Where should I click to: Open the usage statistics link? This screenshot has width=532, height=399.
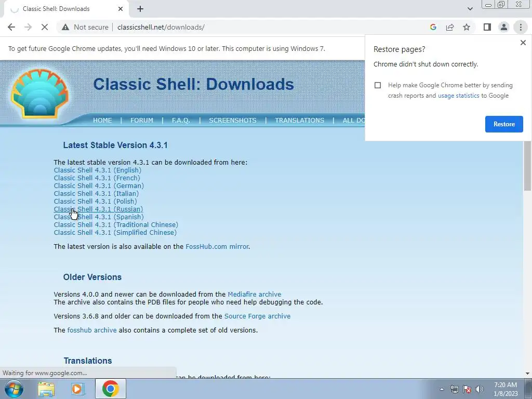coord(458,96)
